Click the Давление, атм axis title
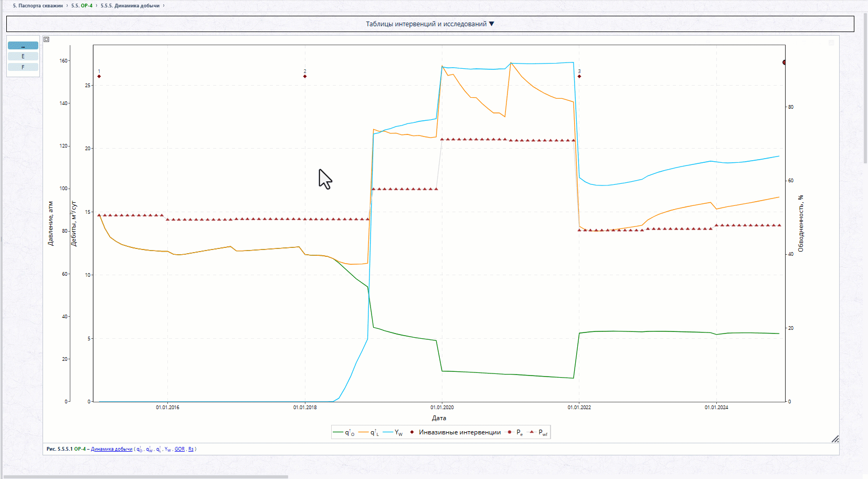This screenshot has height=479, width=868. pos(50,223)
